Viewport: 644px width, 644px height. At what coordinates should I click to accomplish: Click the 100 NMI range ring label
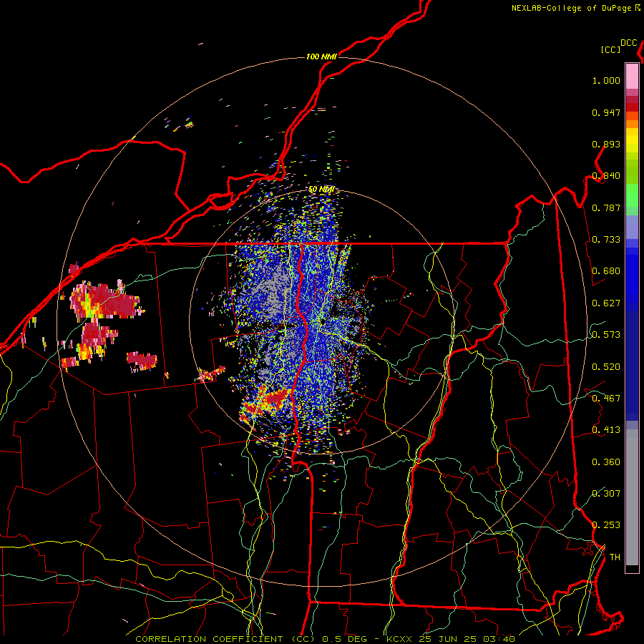[x=321, y=57]
